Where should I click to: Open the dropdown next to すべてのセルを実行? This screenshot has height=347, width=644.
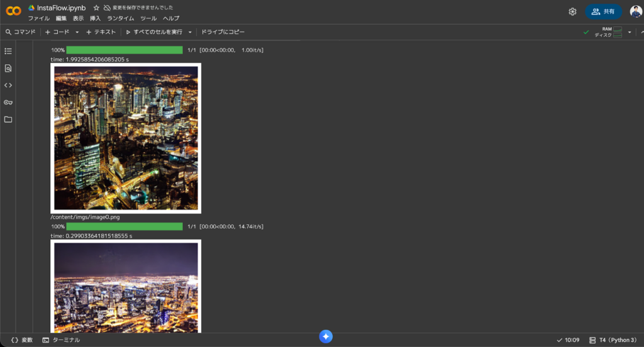(x=190, y=32)
